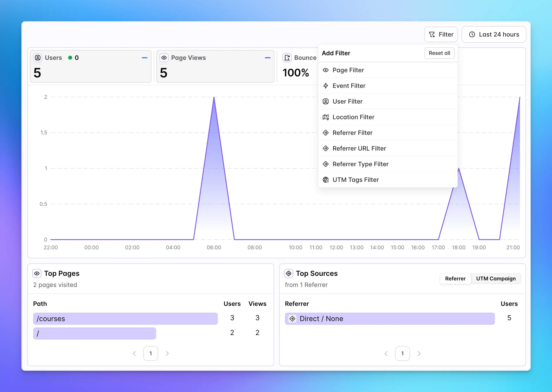
Task: Click the Top Sources diamond icon
Action: click(x=289, y=273)
